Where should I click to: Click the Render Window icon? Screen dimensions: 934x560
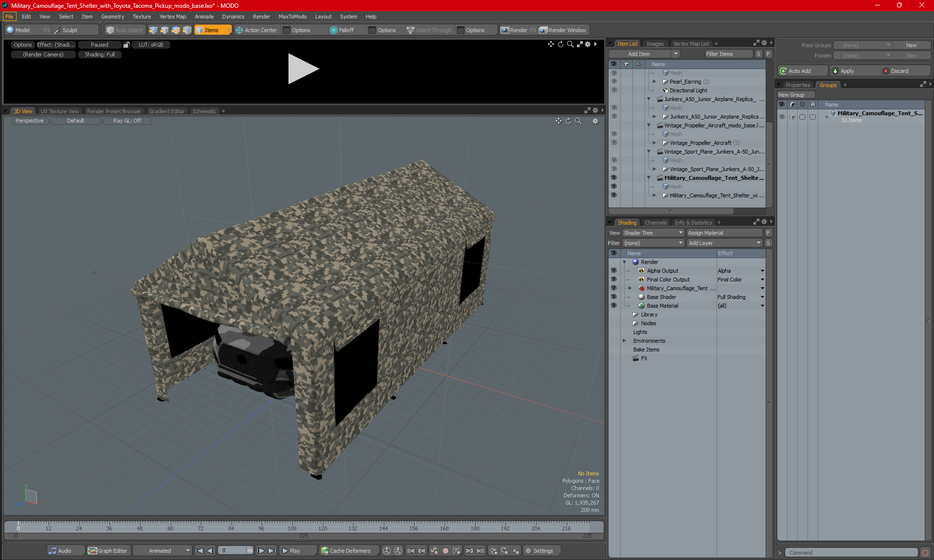click(x=543, y=30)
